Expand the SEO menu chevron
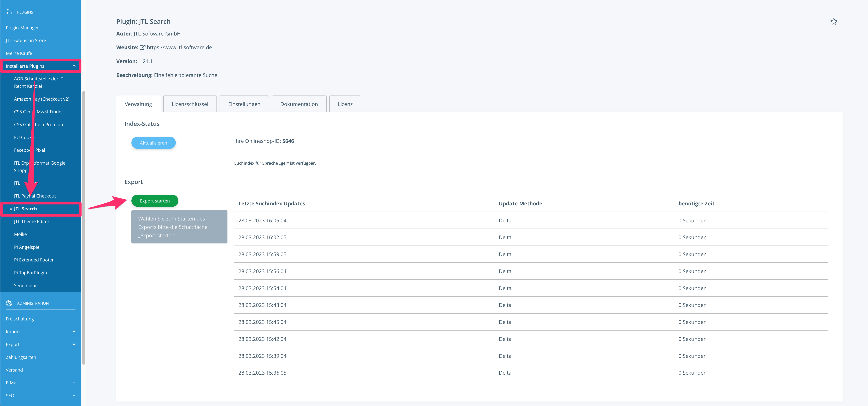Viewport: 868px width, 406px height. (x=74, y=396)
